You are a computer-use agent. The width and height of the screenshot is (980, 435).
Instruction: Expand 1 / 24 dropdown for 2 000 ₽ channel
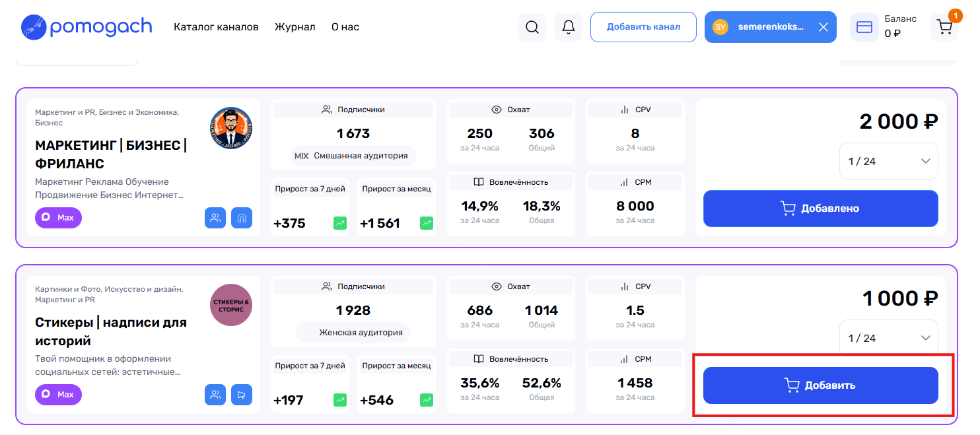888,161
